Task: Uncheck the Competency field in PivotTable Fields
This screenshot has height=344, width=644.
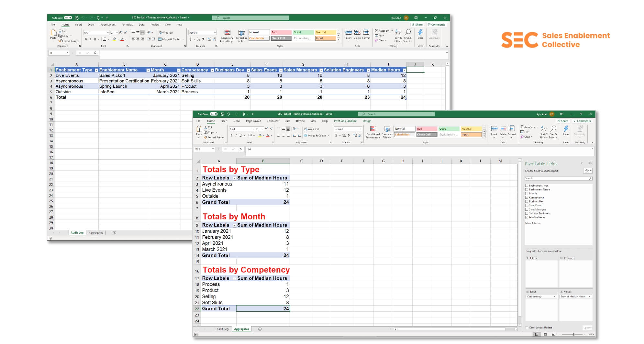Action: (x=527, y=197)
